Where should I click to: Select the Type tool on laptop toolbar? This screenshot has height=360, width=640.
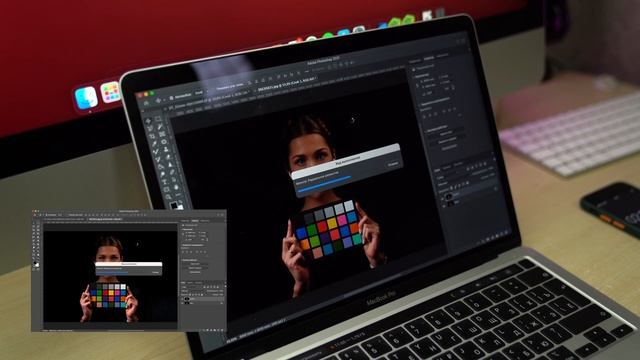tap(165, 182)
